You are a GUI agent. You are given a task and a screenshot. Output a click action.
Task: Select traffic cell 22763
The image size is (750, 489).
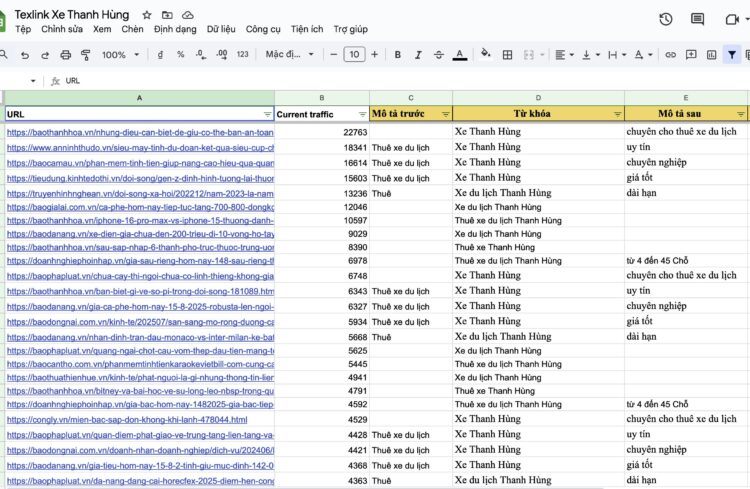tap(322, 132)
